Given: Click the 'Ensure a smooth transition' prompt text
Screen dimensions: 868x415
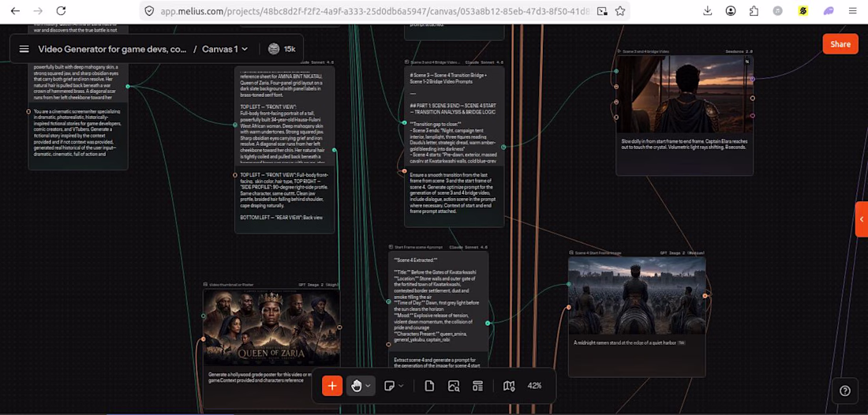Looking at the screenshot, I should pos(455,193).
